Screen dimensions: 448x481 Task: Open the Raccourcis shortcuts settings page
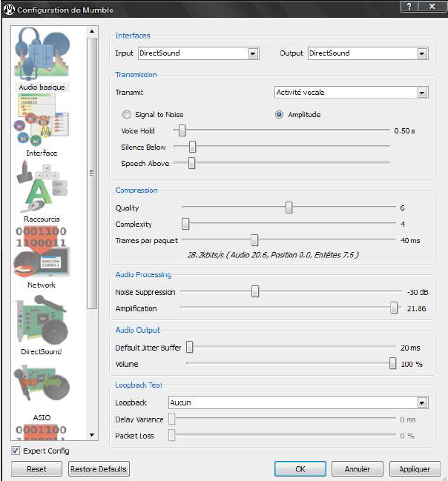[42, 192]
